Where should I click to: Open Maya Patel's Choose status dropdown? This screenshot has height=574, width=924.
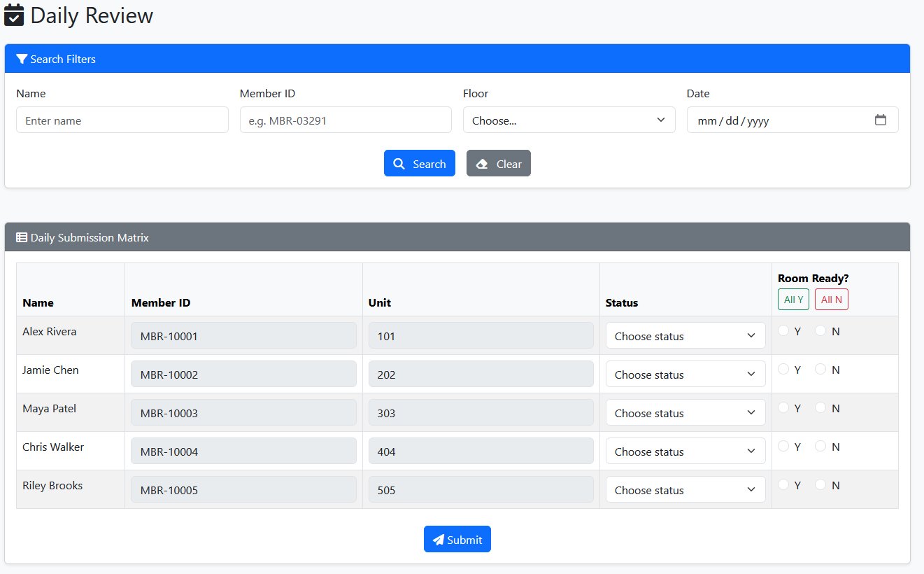pyautogui.click(x=685, y=412)
